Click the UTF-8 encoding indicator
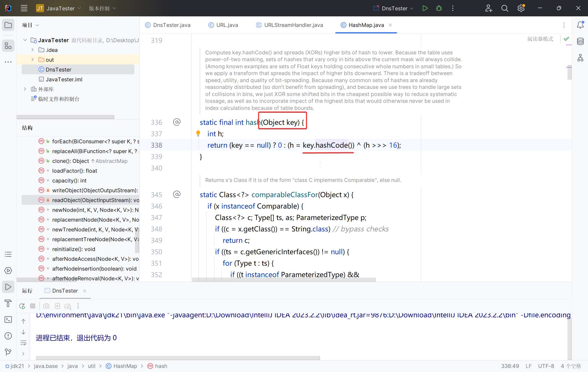The image size is (588, 372). coord(546,366)
